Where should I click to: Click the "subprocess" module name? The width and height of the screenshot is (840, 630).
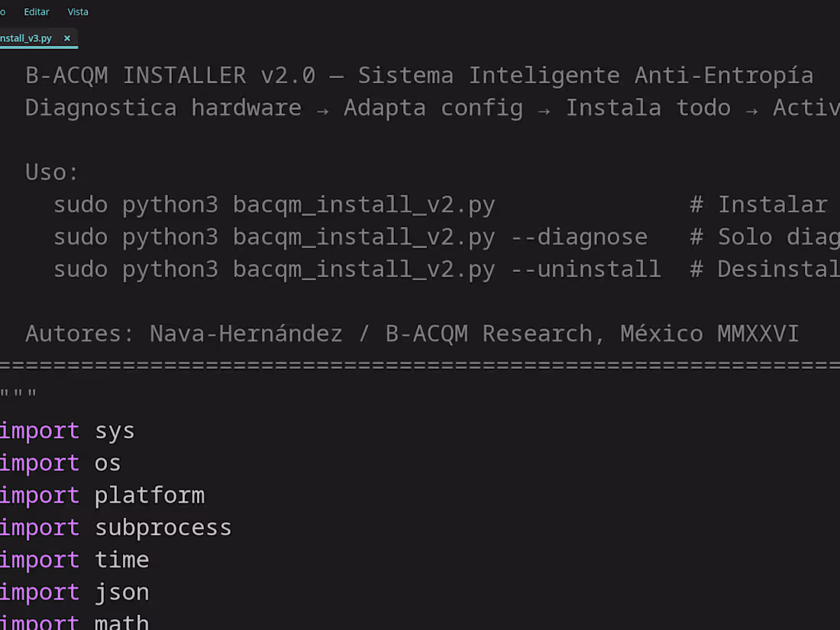point(163,528)
